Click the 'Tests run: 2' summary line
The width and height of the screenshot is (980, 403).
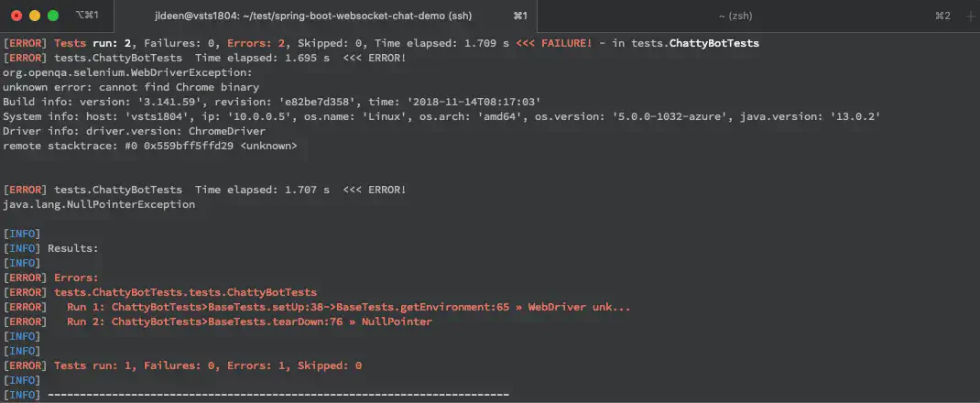coord(381,44)
